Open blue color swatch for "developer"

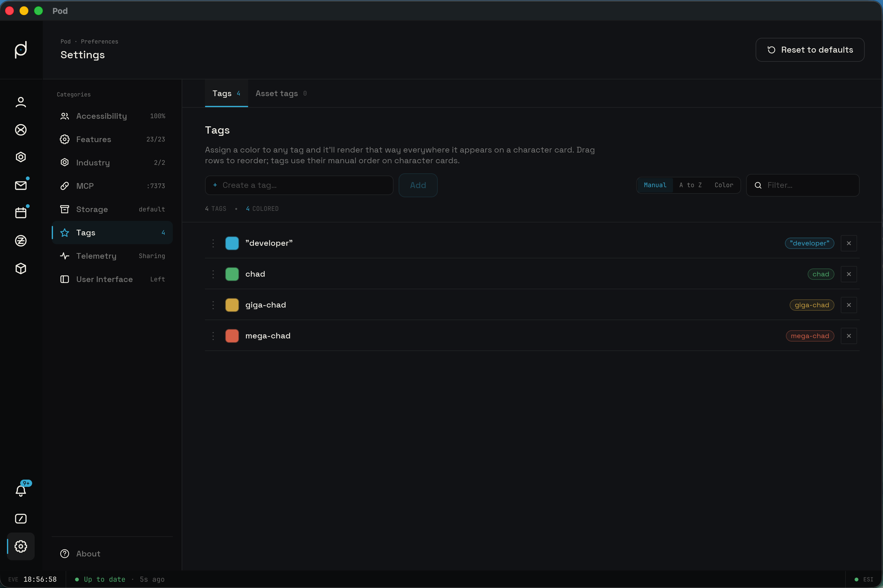[x=232, y=243]
